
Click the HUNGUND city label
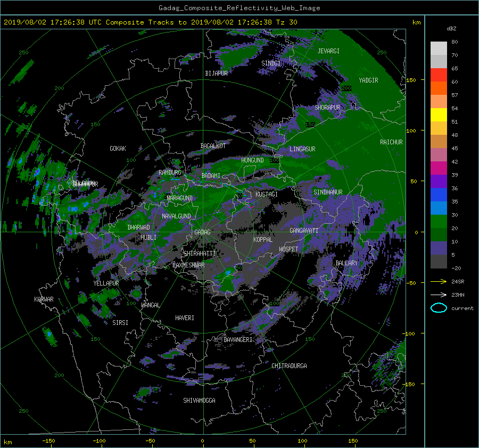pyautogui.click(x=252, y=160)
